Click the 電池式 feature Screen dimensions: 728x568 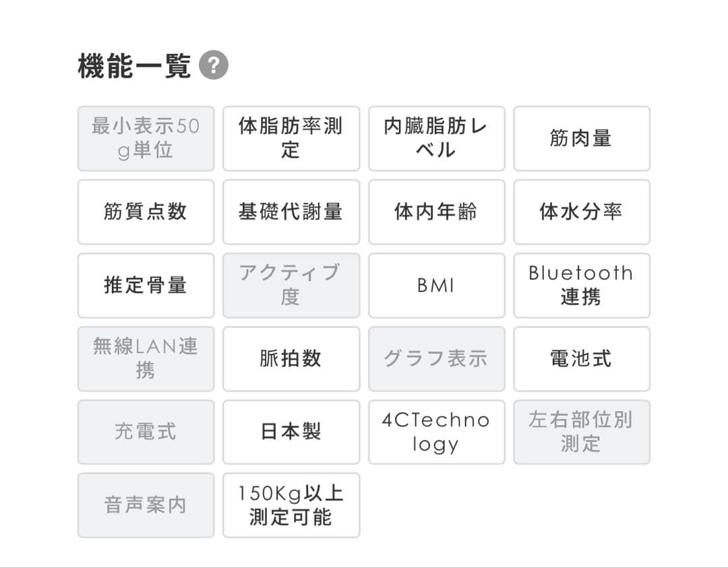click(x=582, y=359)
